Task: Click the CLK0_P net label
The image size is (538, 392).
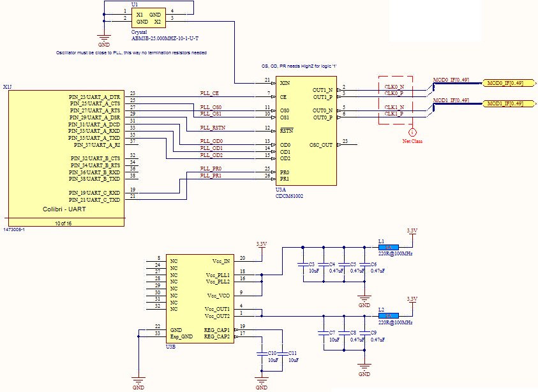Action: [394, 93]
